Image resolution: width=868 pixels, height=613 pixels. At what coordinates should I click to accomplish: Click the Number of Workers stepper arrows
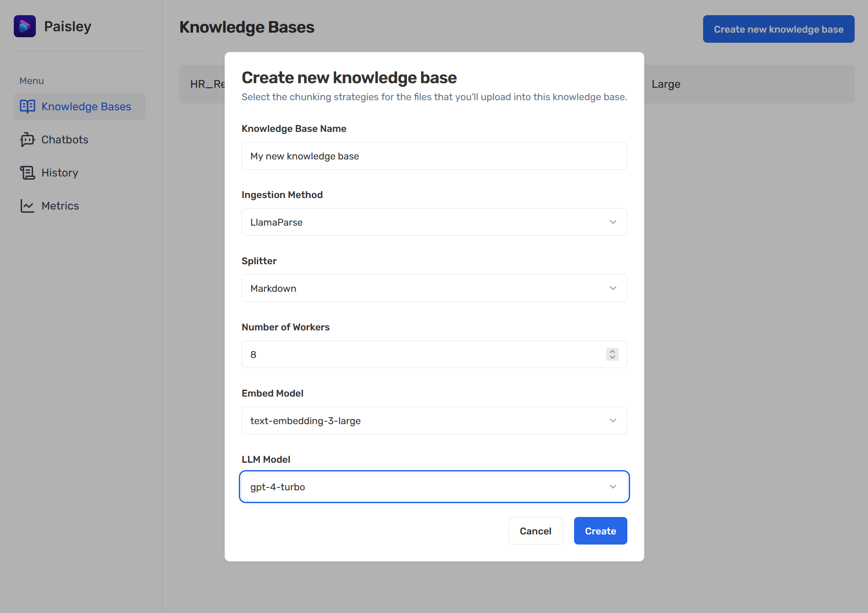[612, 354]
